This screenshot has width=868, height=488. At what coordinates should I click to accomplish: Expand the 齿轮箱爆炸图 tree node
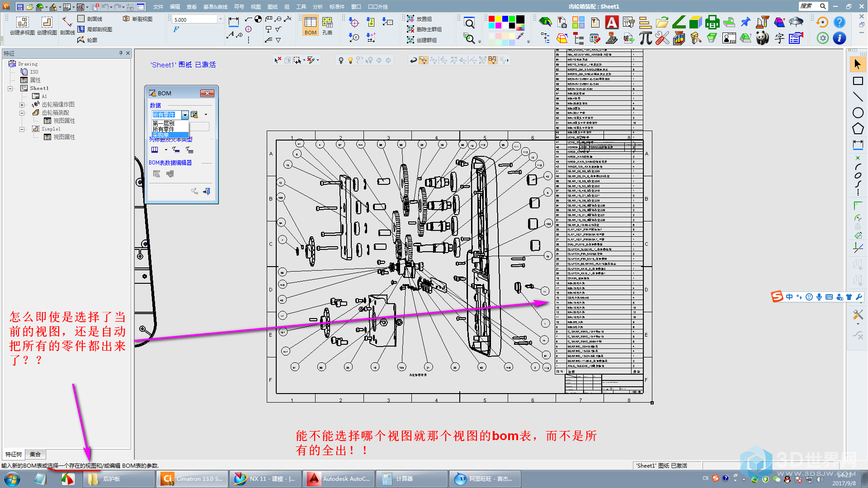(22, 105)
